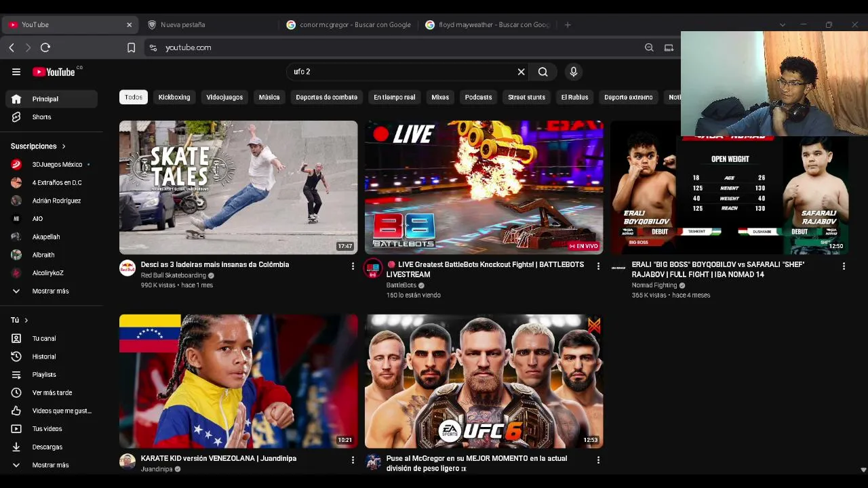Close the YouTube browser tab
The image size is (868, 488).
pos(130,24)
